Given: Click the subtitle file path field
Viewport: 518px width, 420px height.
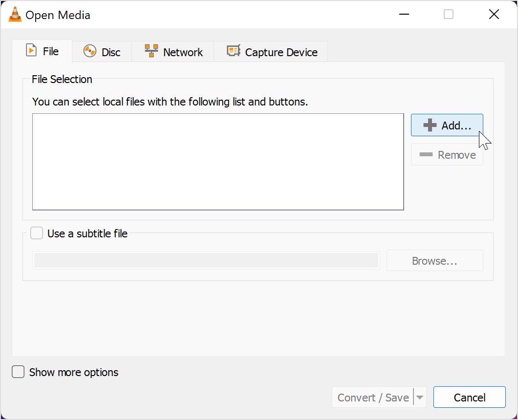Looking at the screenshot, I should (206, 261).
